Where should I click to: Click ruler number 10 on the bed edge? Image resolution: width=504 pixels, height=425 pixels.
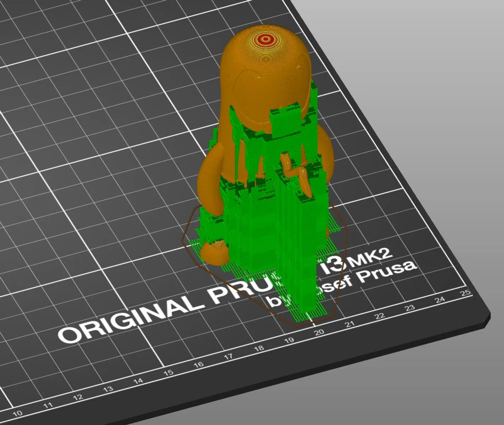pos(18,413)
